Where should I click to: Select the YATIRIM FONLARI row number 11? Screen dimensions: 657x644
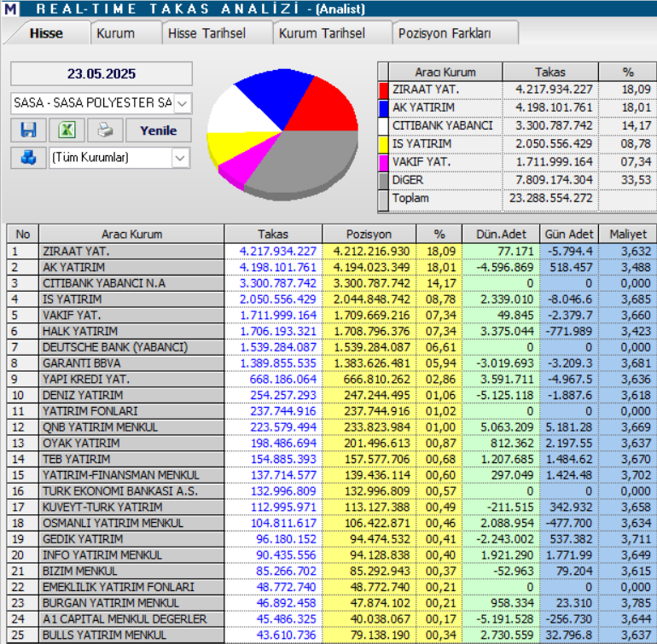tap(331, 411)
